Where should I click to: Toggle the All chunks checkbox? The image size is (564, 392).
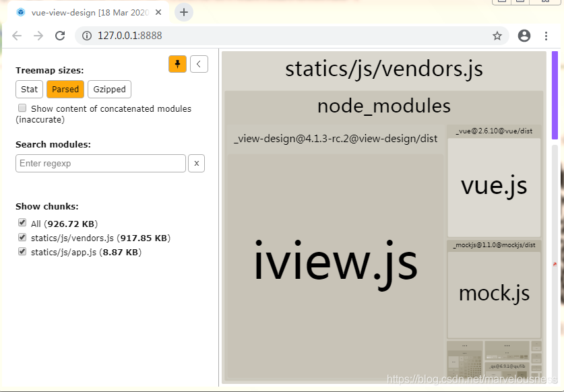pos(22,223)
